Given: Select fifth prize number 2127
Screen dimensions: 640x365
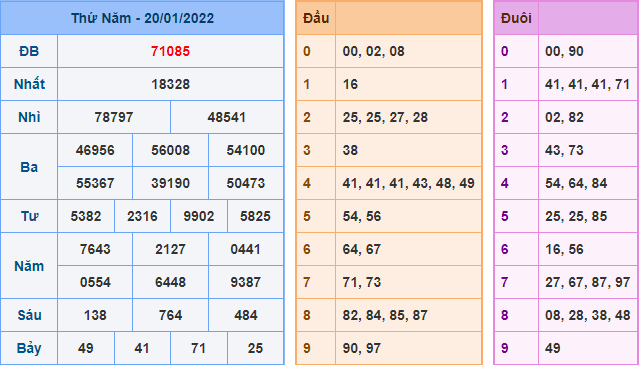Looking at the screenshot, I should [x=170, y=249].
